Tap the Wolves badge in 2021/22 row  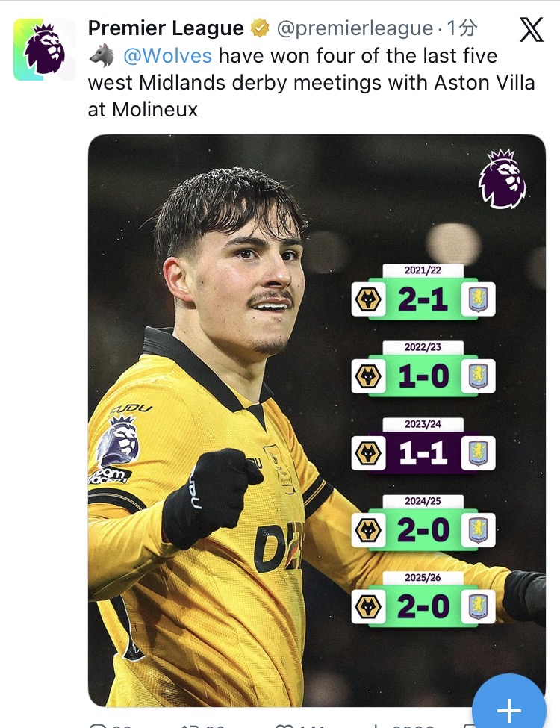pyautogui.click(x=367, y=300)
